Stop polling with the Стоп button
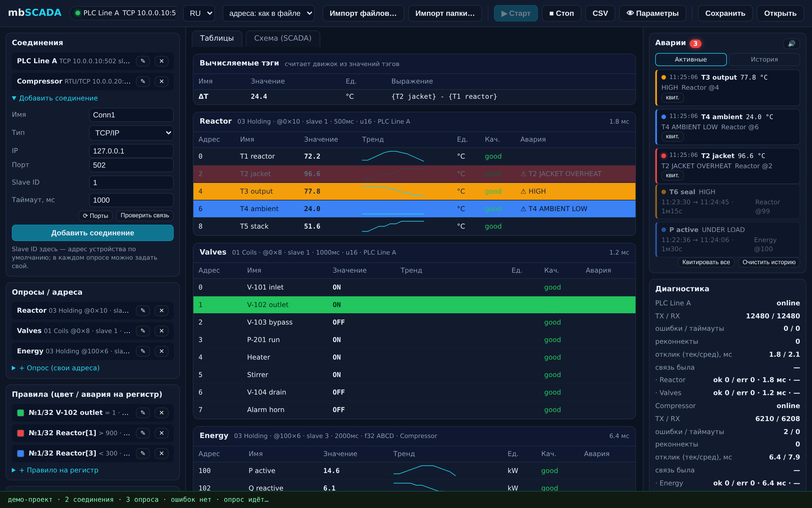812x508 pixels. [x=561, y=14]
